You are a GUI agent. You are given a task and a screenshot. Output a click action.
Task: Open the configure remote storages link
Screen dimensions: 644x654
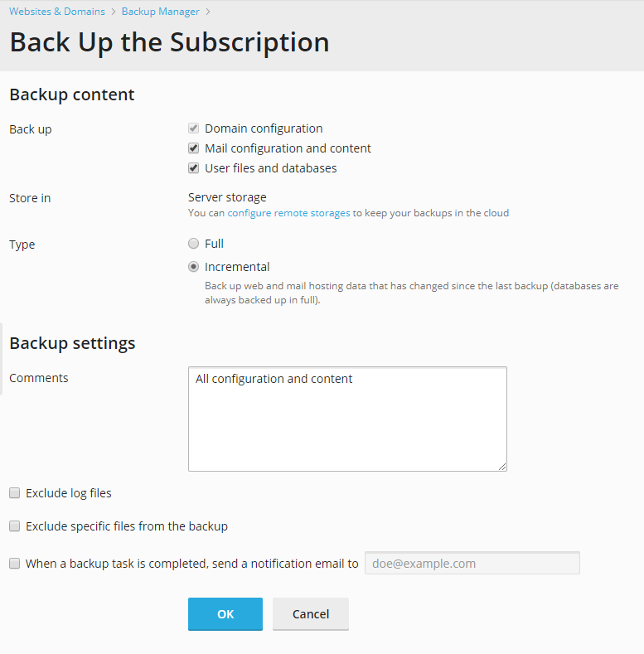[288, 213]
